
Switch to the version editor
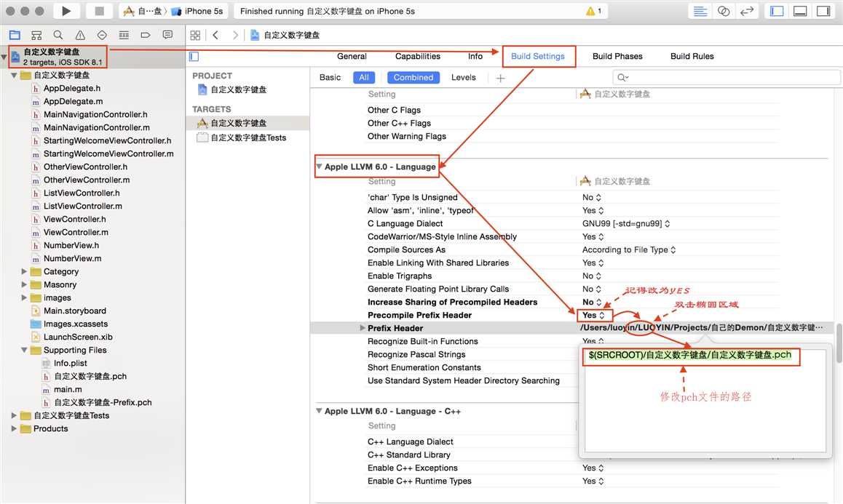point(747,11)
